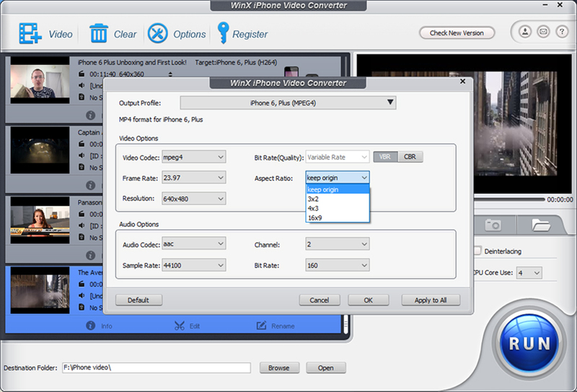This screenshot has width=577, height=392.
Task: Select CBR bitrate mode
Action: pos(410,157)
